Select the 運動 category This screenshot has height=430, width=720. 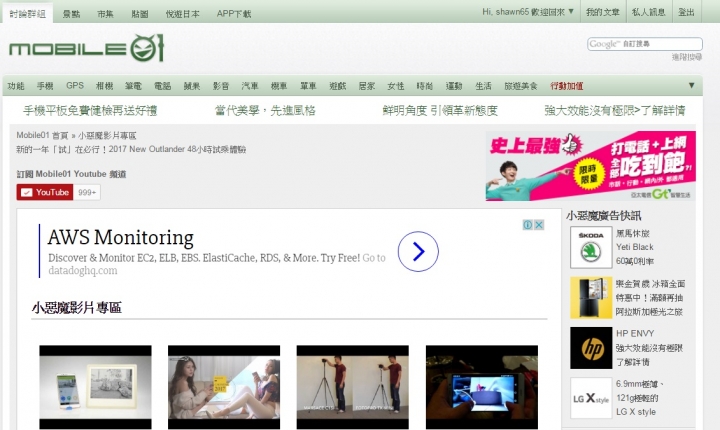point(454,86)
